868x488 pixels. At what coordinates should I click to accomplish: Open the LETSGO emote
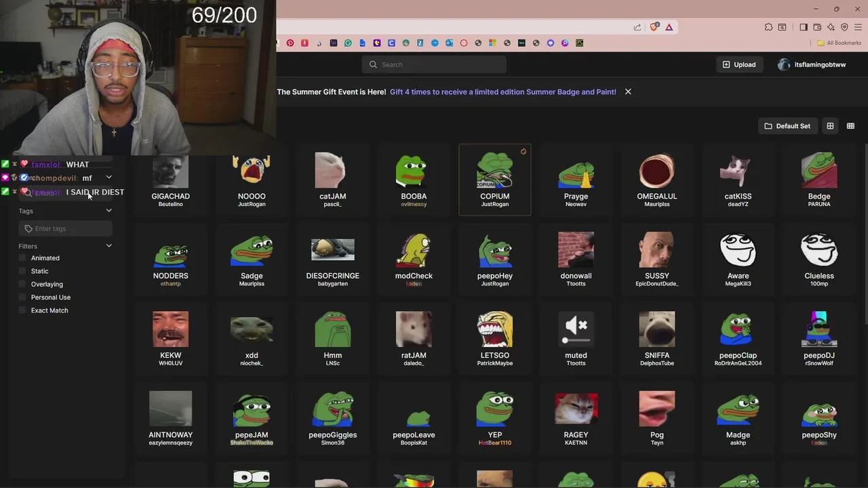[x=495, y=339]
